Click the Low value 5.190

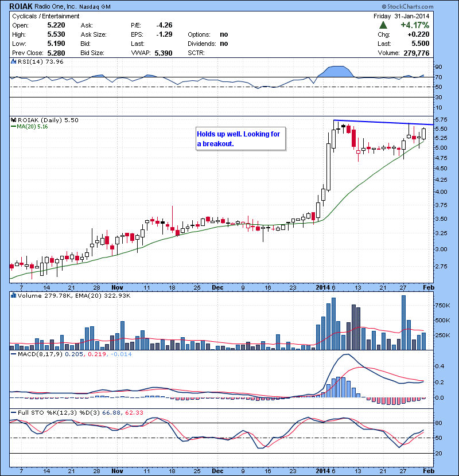(x=56, y=44)
